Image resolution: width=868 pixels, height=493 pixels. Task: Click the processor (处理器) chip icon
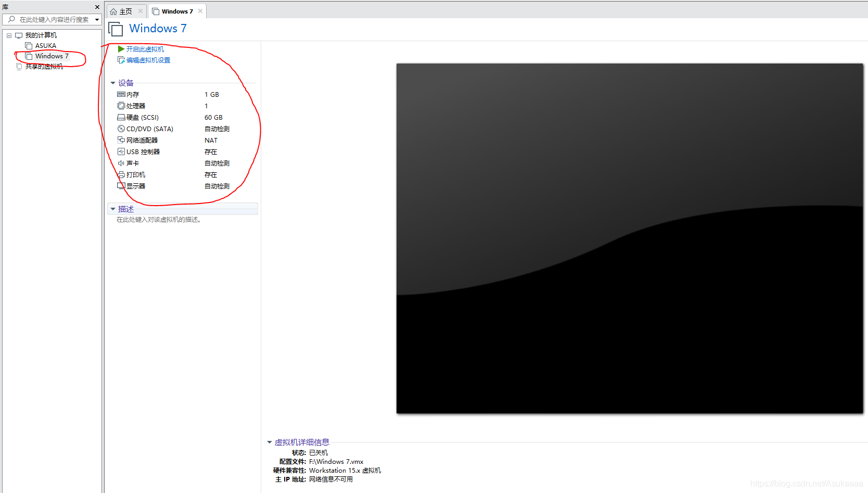click(121, 106)
